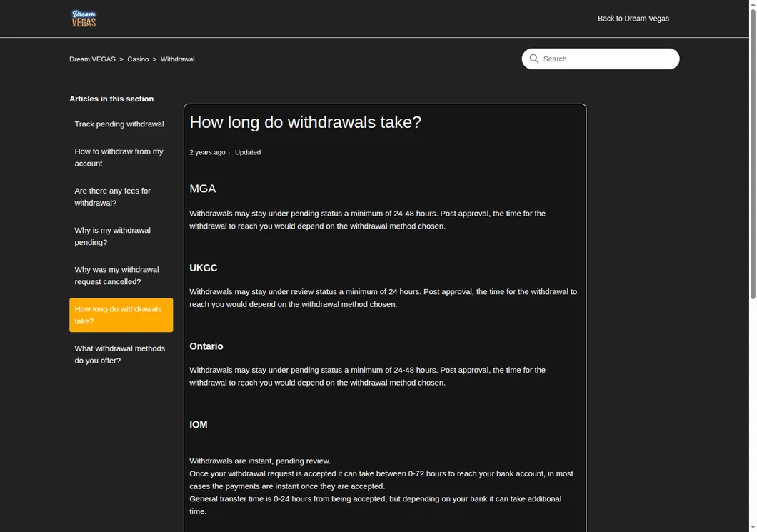The width and height of the screenshot is (757, 532).
Task: Click the article title heading
Action: (305, 122)
